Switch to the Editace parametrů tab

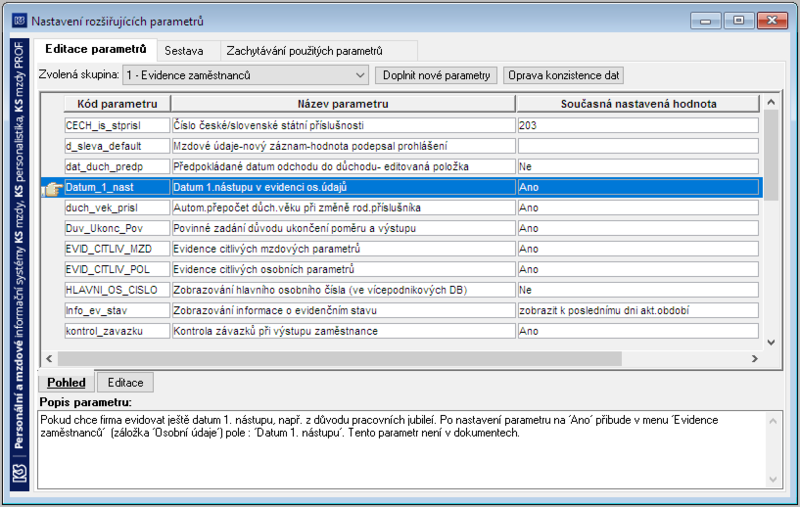95,49
